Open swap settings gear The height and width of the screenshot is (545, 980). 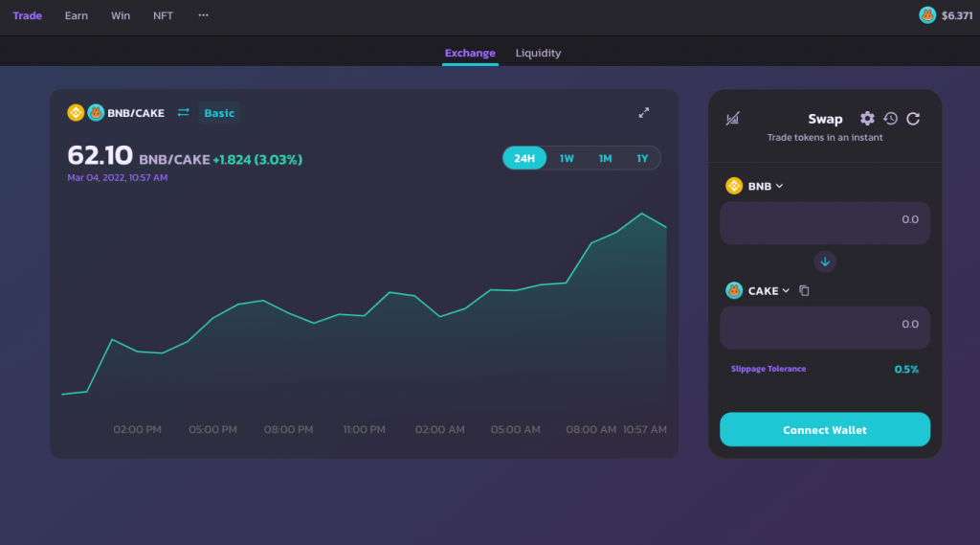pos(867,118)
